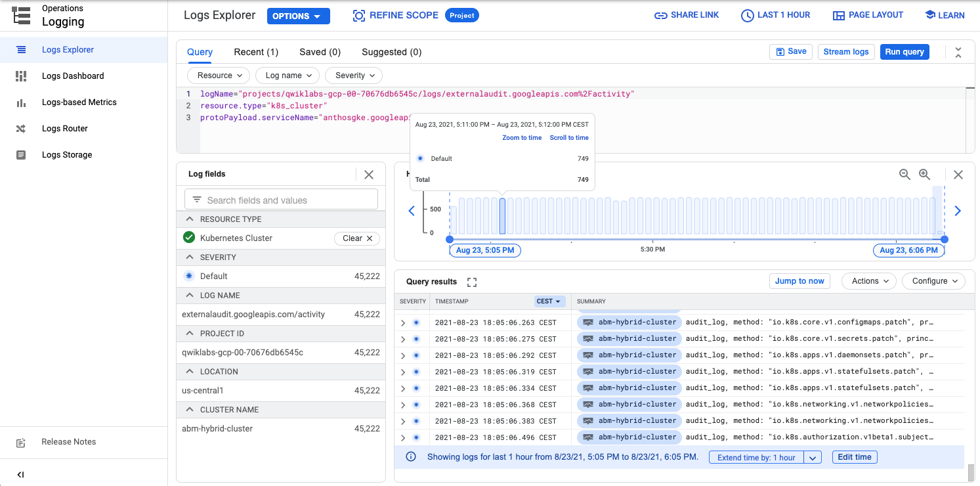Click the Search fields and values input
This screenshot has height=486, width=980.
(x=281, y=200)
